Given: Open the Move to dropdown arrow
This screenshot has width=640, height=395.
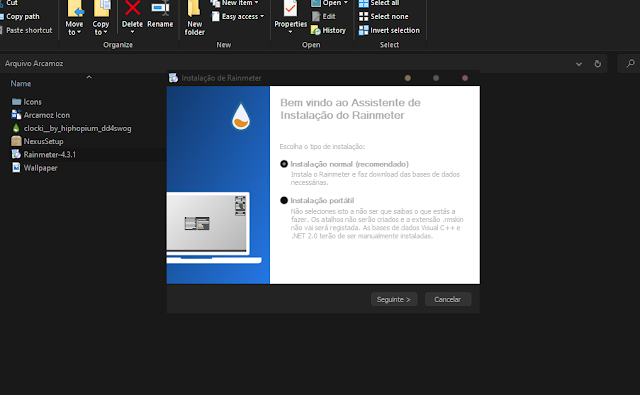Looking at the screenshot, I should pyautogui.click(x=79, y=32).
